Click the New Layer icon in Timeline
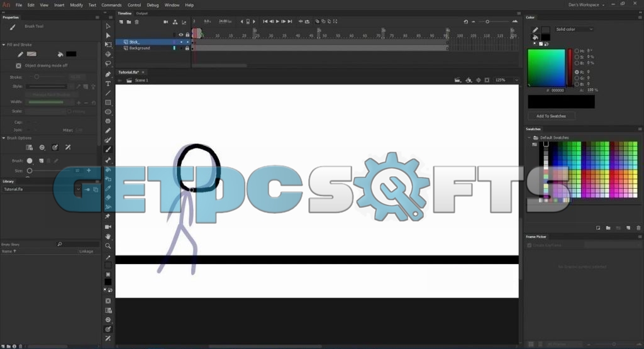644x349 pixels. (x=121, y=22)
